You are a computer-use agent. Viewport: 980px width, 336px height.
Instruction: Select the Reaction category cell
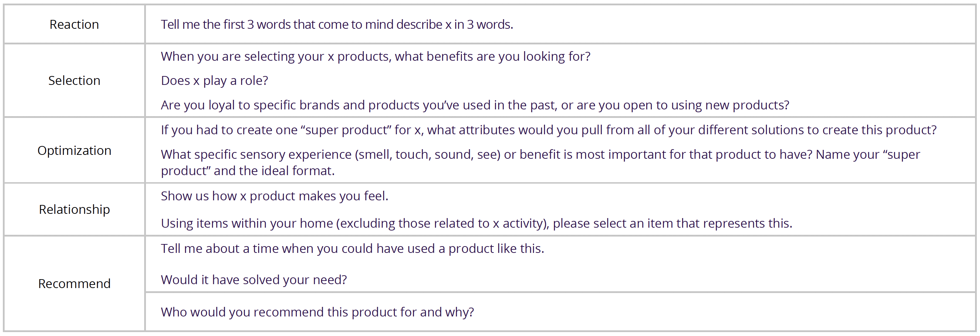click(74, 25)
